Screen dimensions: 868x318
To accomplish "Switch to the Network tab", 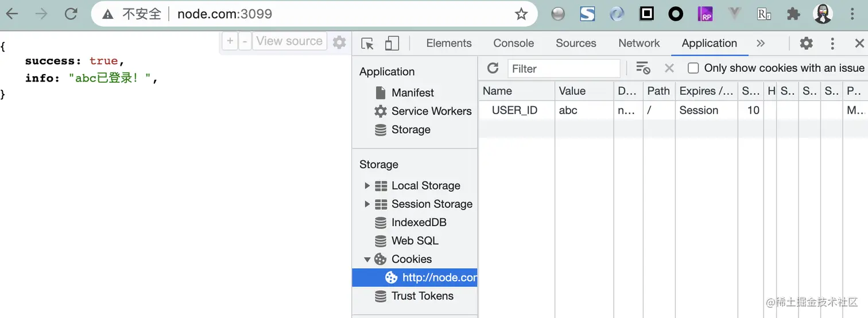I will pos(639,44).
